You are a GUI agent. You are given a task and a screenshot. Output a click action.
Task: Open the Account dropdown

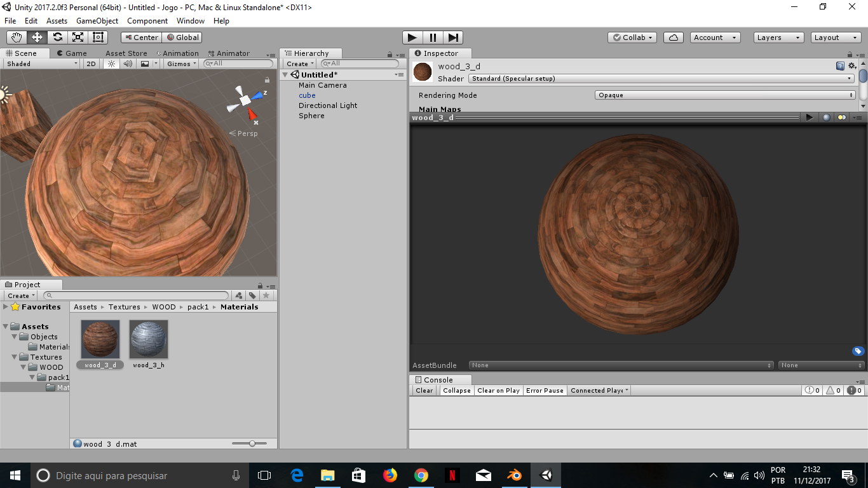pyautogui.click(x=715, y=37)
